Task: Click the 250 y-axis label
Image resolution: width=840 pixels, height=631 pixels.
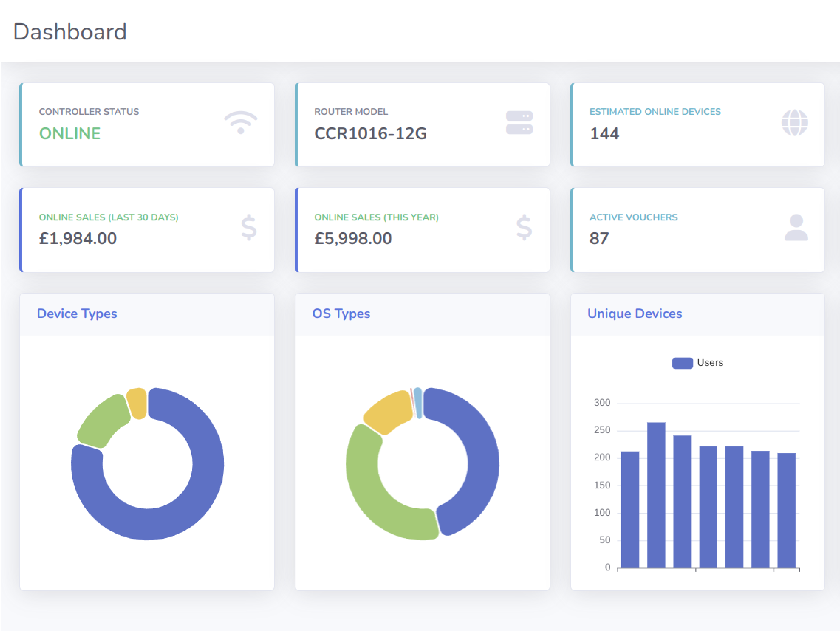Action: [602, 430]
